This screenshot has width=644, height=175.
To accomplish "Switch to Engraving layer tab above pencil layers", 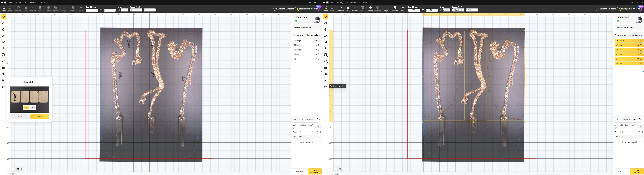I will coord(636,35).
